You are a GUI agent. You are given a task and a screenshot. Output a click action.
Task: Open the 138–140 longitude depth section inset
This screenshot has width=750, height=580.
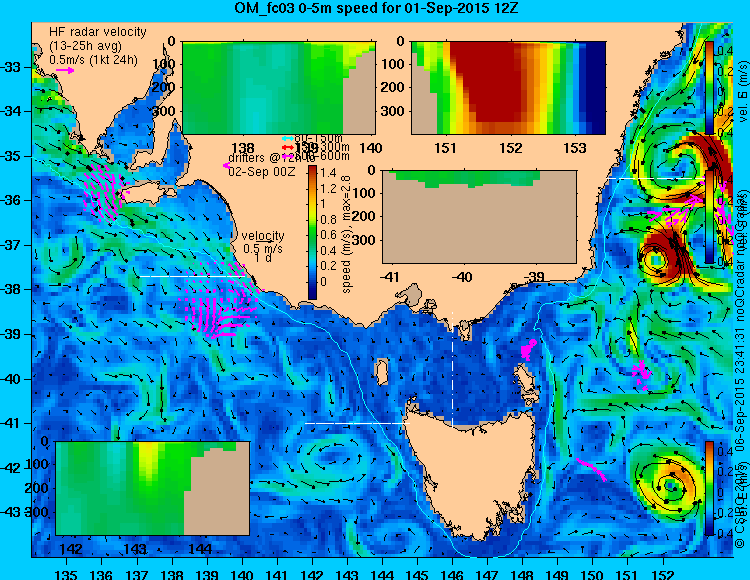tap(279, 88)
